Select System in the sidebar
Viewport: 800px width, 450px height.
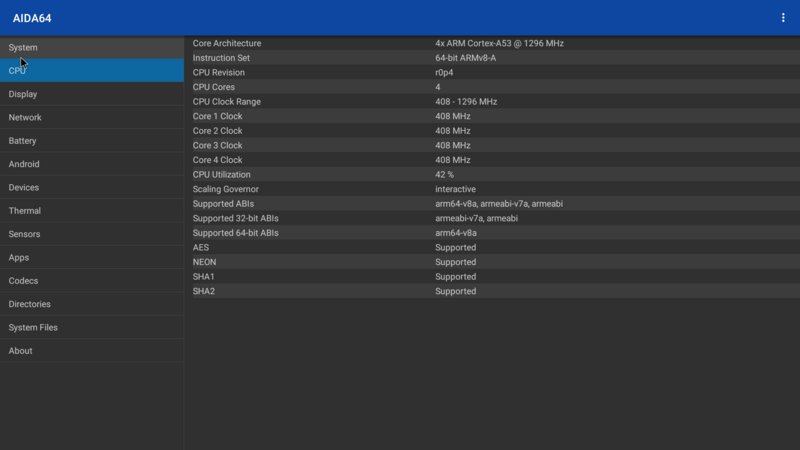(x=92, y=47)
